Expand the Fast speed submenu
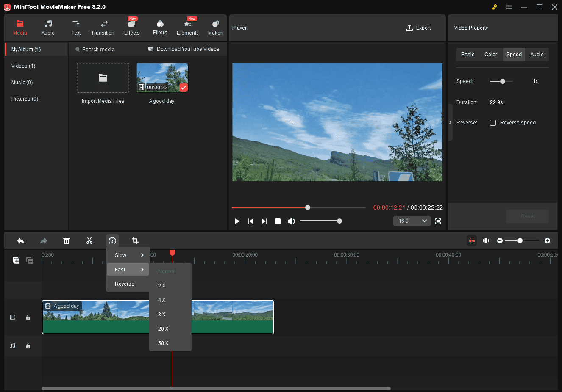Screen dimensions: 562x392 tap(128, 270)
